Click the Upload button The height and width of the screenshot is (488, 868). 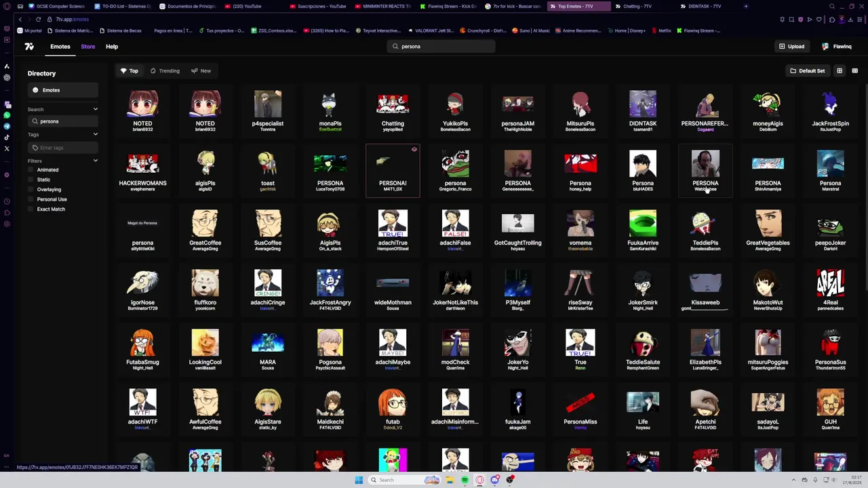tap(791, 47)
